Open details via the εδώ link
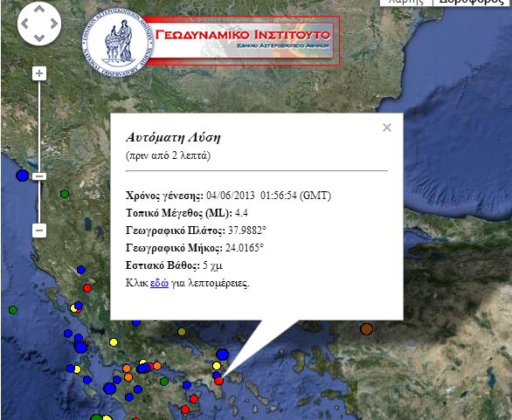The width and height of the screenshot is (512, 420). click(x=159, y=283)
